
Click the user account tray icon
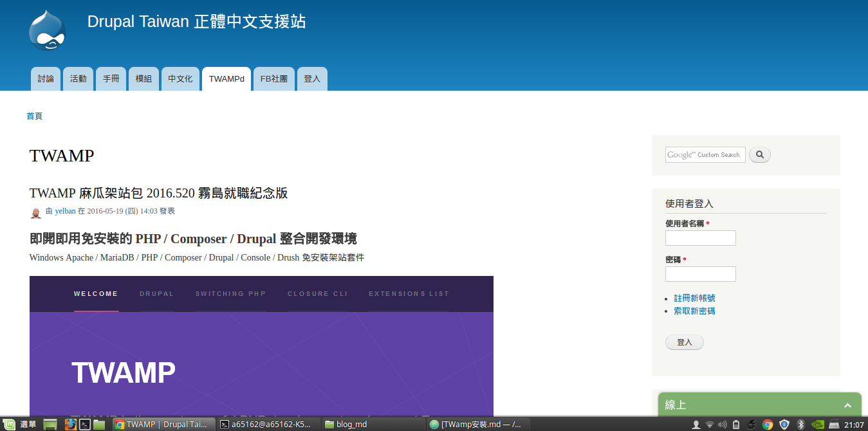(x=696, y=425)
